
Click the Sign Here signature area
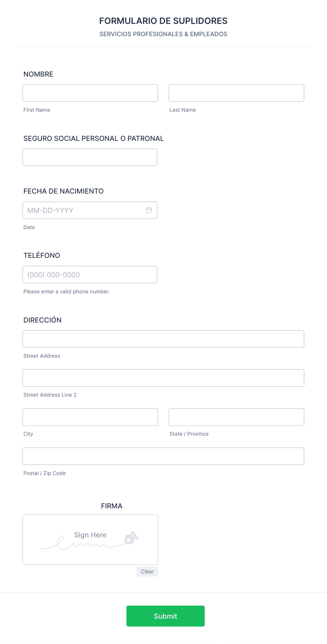click(x=90, y=540)
